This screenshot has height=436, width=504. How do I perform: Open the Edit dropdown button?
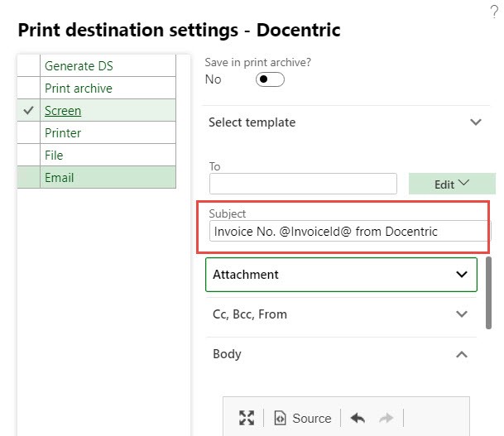pyautogui.click(x=452, y=184)
